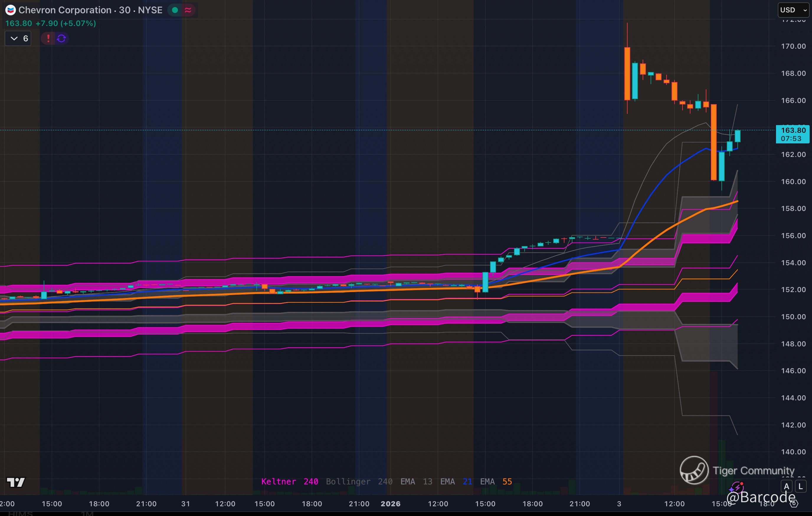Open the TradingView logo at bottom left
Image resolution: width=812 pixels, height=516 pixels.
pos(16,482)
